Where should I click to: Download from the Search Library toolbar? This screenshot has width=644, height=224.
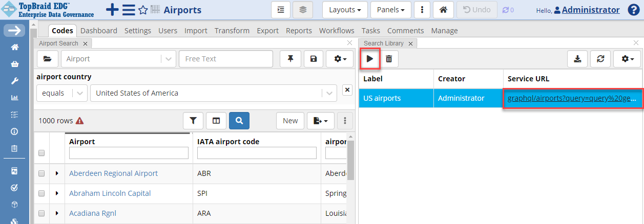point(577,59)
